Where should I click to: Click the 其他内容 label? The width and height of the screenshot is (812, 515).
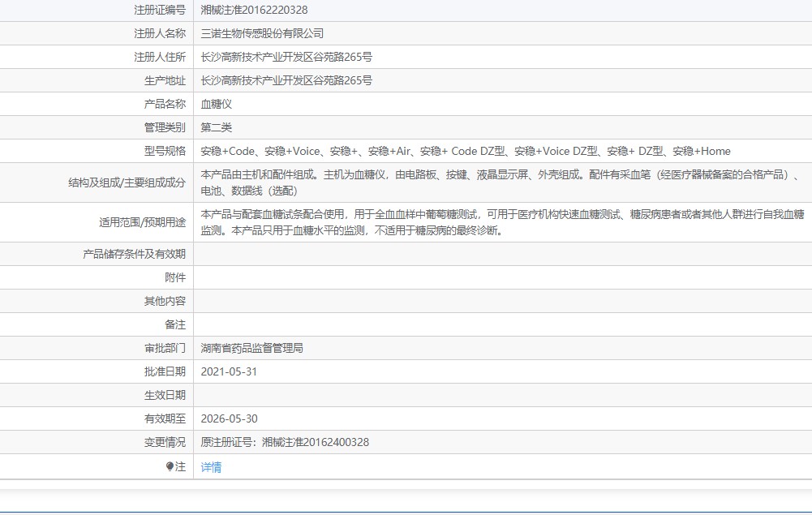tap(165, 301)
